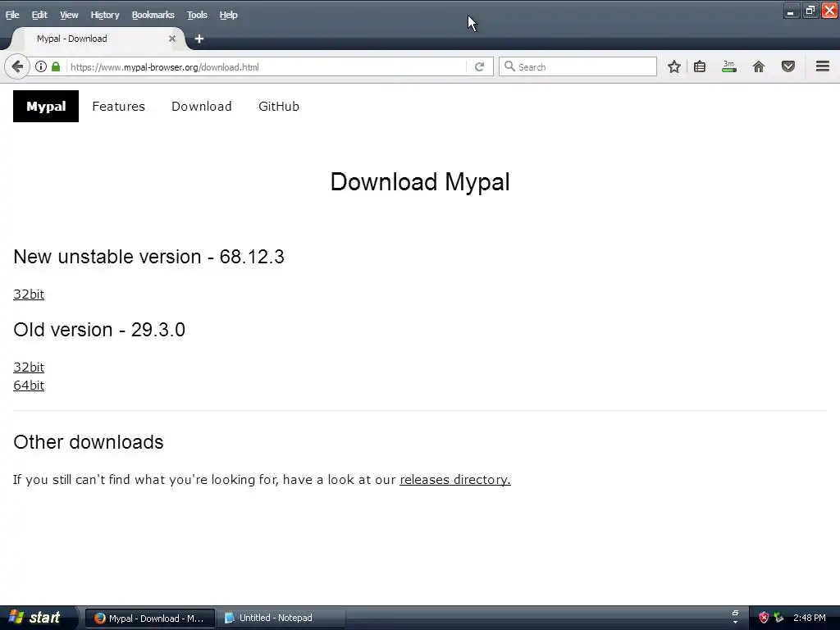This screenshot has width=840, height=630.
Task: Close the Mypal - Download tab
Action: click(172, 39)
